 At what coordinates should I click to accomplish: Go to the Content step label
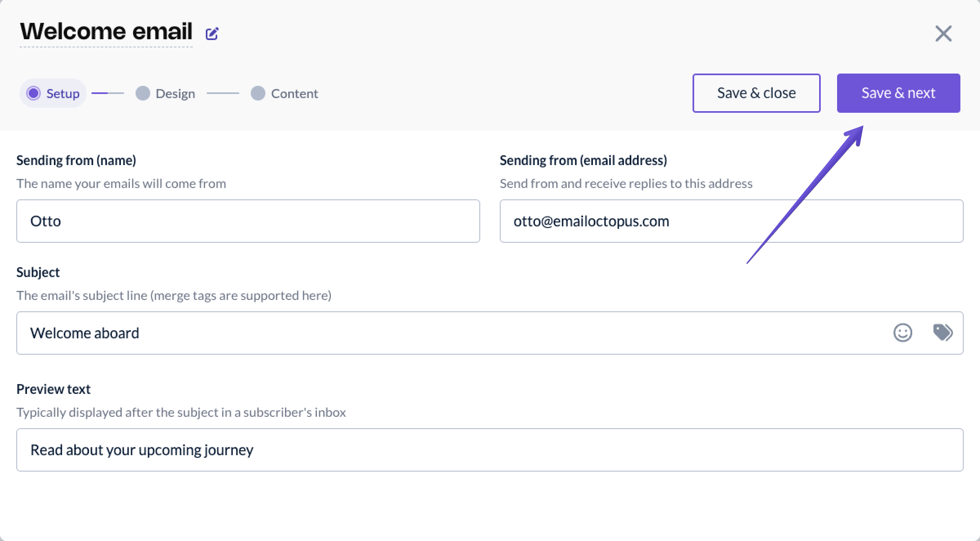(294, 94)
